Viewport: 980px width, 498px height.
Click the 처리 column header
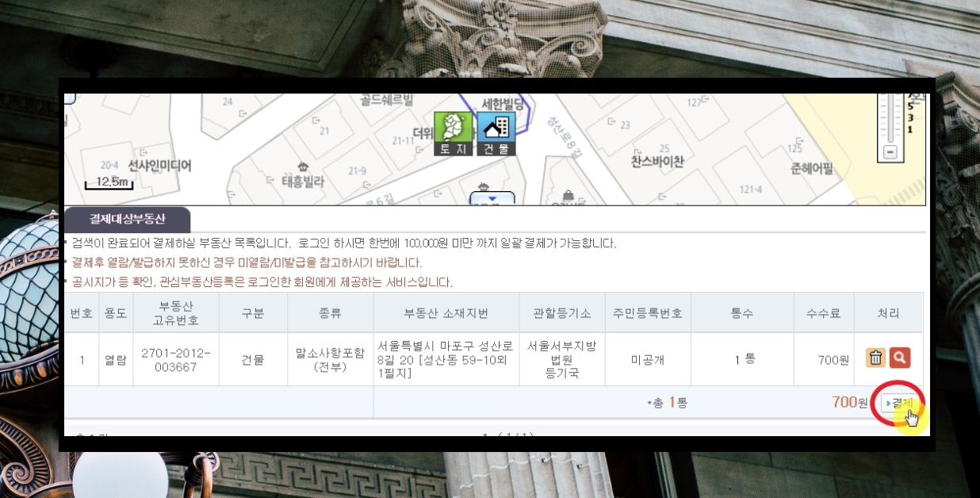pos(888,313)
